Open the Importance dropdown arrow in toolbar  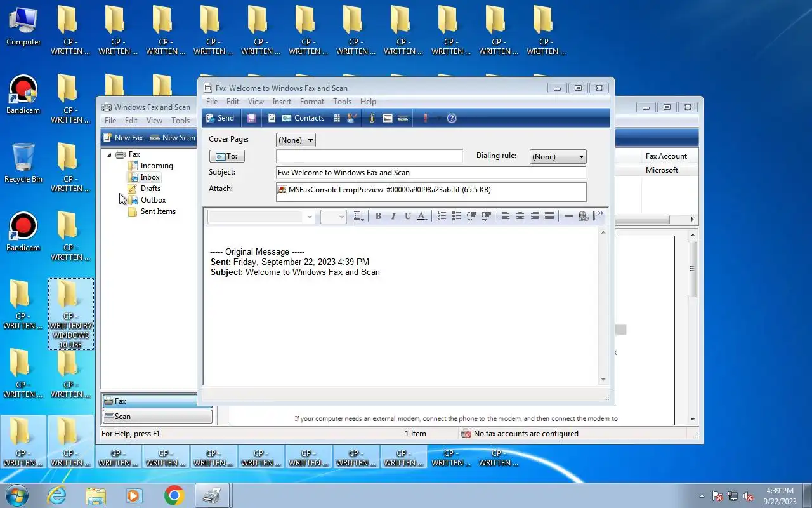coord(438,118)
